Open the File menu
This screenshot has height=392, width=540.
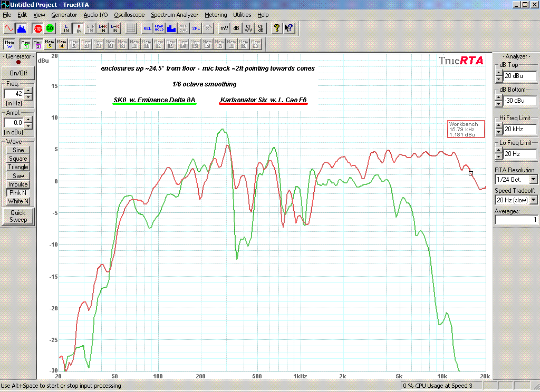pyautogui.click(x=7, y=15)
